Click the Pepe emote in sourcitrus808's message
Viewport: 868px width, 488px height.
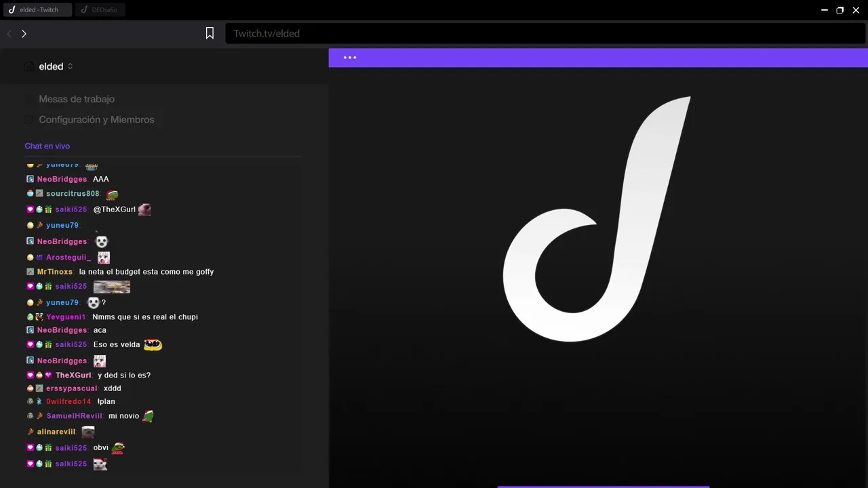point(112,194)
